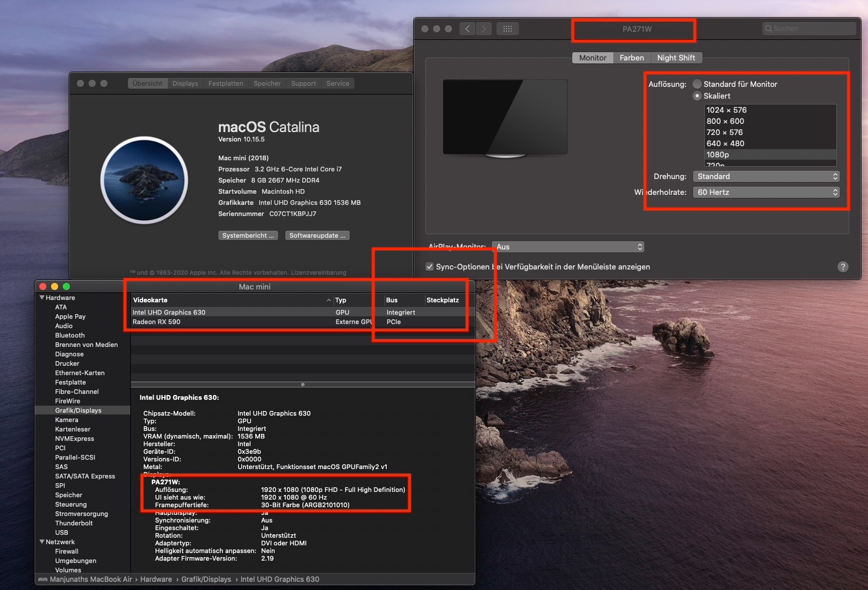Select the 720 × 576 resolution
The height and width of the screenshot is (590, 868).
point(771,132)
